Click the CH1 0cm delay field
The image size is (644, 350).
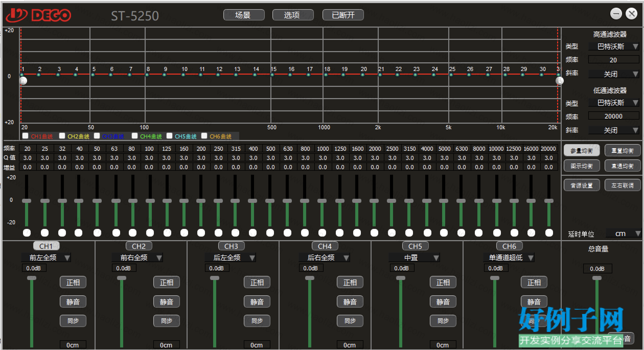pos(73,345)
